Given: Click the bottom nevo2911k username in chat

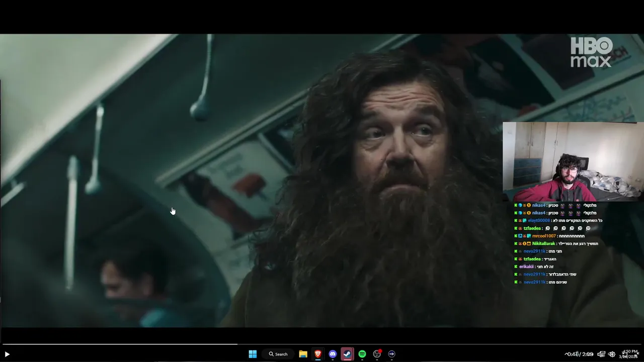Looking at the screenshot, I should point(534,282).
